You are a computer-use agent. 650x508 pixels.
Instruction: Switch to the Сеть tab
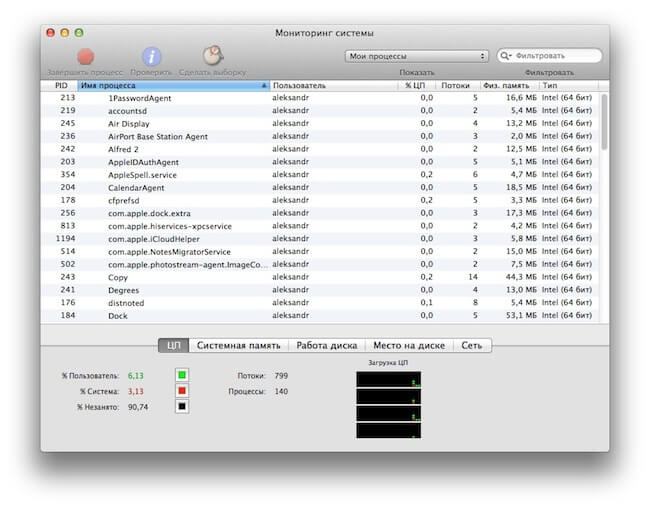(x=472, y=345)
